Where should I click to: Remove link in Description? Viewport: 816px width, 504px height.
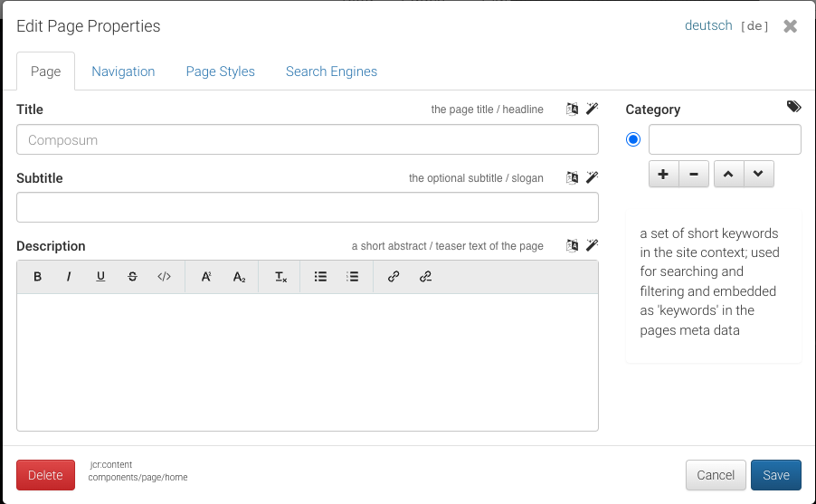pos(425,277)
